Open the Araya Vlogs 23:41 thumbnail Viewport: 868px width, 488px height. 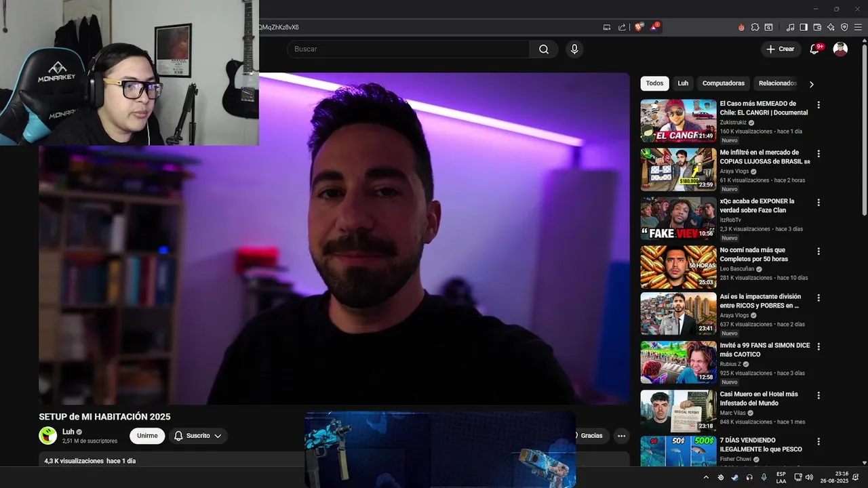coord(678,313)
